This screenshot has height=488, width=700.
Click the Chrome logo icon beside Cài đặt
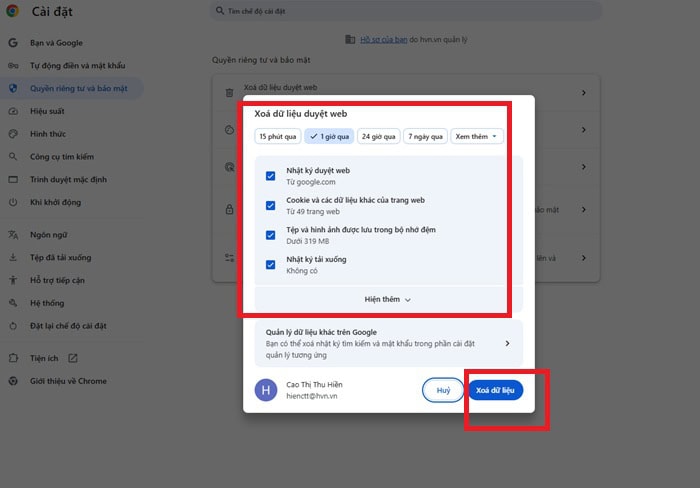point(13,11)
